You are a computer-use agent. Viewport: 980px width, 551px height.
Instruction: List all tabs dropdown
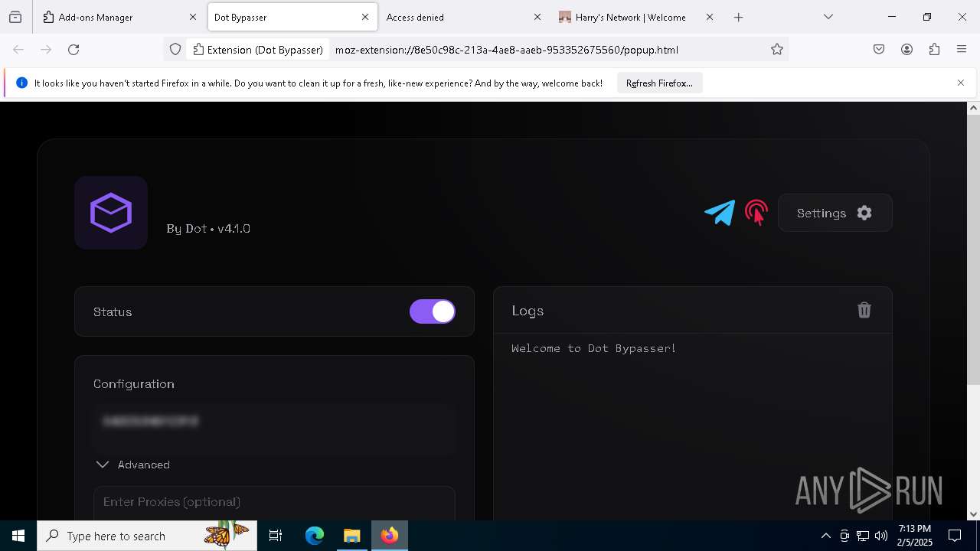[828, 17]
